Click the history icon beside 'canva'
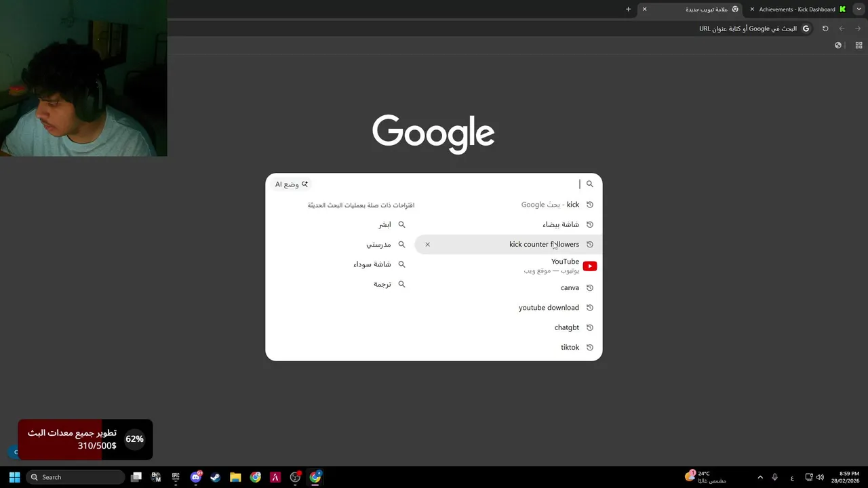This screenshot has width=868, height=488. (x=590, y=287)
